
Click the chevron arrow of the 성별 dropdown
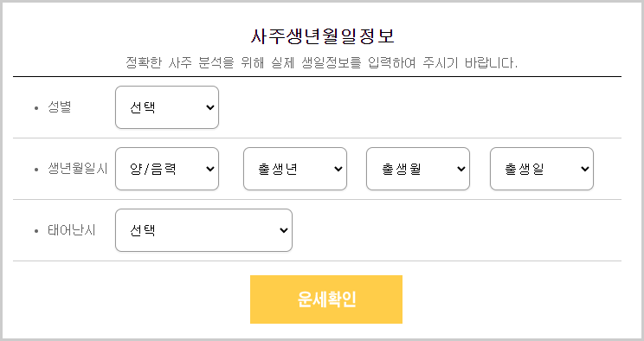209,107
